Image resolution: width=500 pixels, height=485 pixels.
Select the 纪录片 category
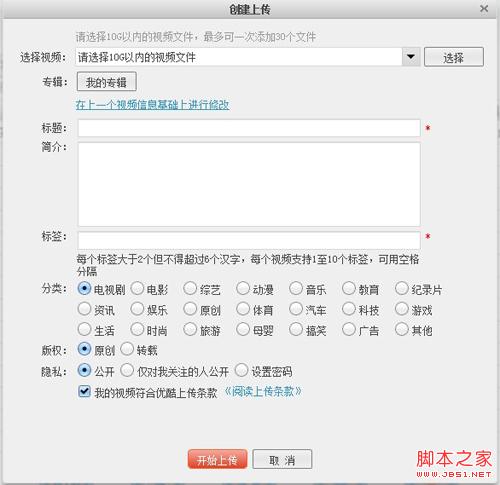(402, 289)
